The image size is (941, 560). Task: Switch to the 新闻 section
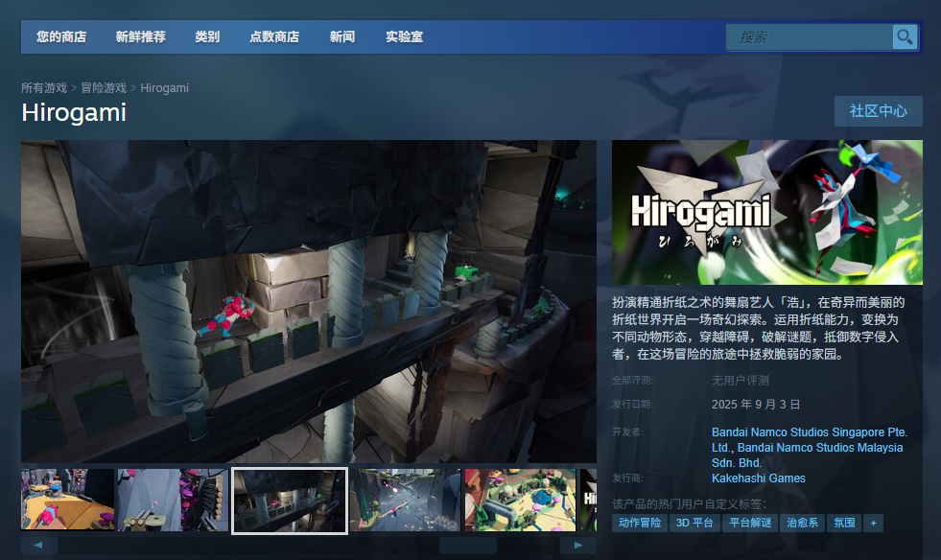click(342, 36)
